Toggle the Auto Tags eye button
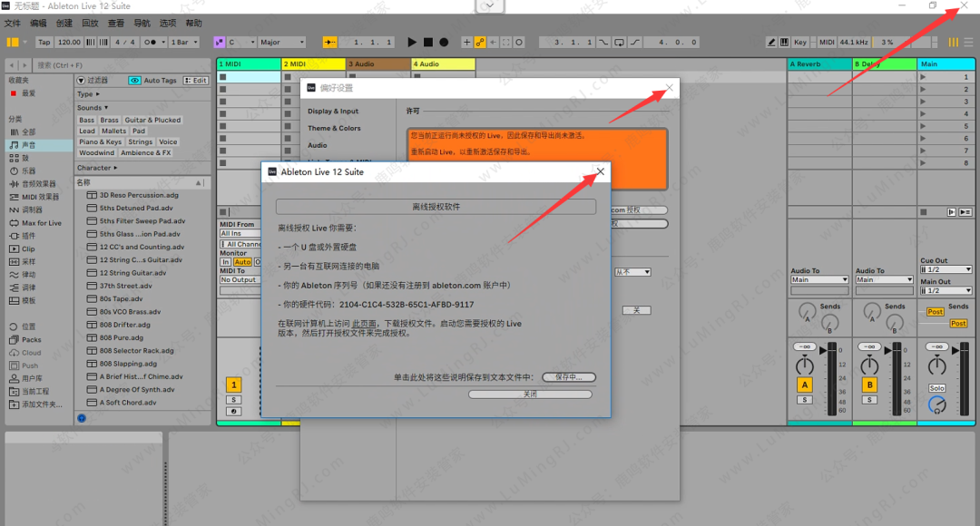Screen dimensions: 980x526 134,81
